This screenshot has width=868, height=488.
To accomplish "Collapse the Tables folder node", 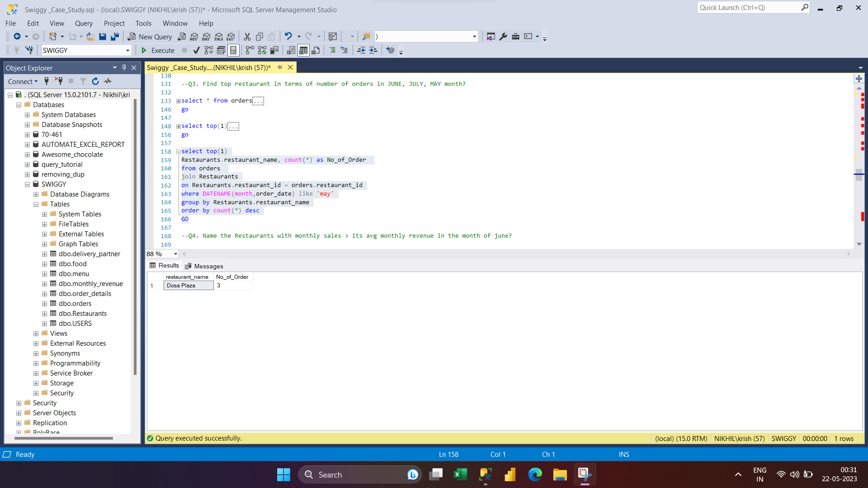I will [36, 204].
